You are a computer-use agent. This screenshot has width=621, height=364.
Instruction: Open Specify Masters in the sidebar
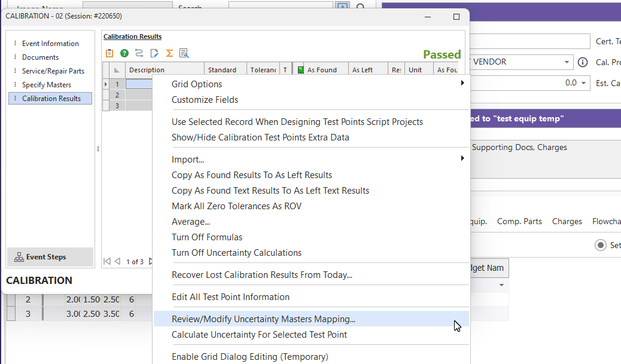(47, 85)
